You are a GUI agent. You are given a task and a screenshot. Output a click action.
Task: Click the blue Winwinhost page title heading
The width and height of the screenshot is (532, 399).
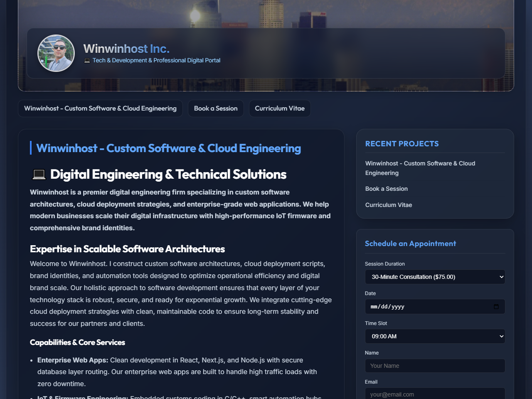pos(168,148)
